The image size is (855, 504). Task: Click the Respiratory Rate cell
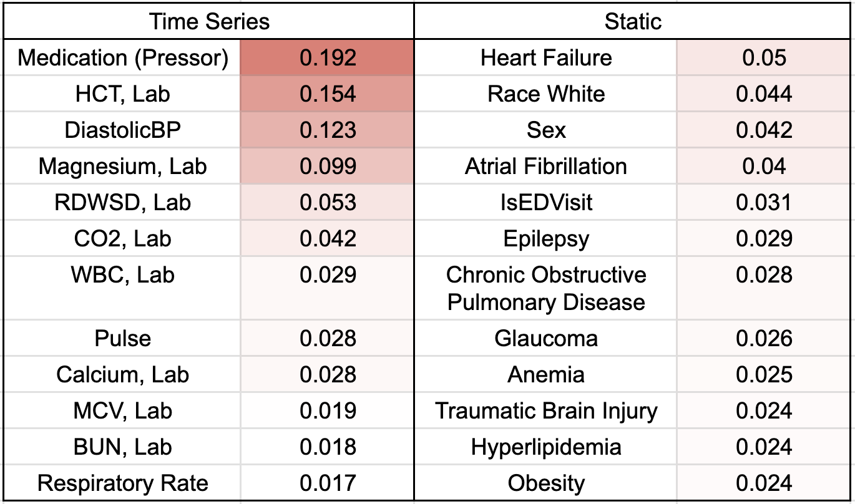123,483
